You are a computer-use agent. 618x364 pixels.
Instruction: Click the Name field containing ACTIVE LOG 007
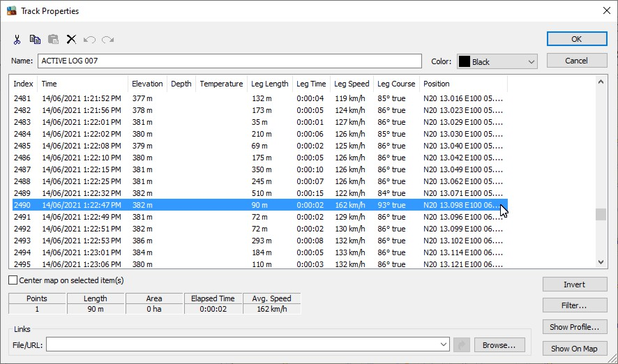pos(229,61)
